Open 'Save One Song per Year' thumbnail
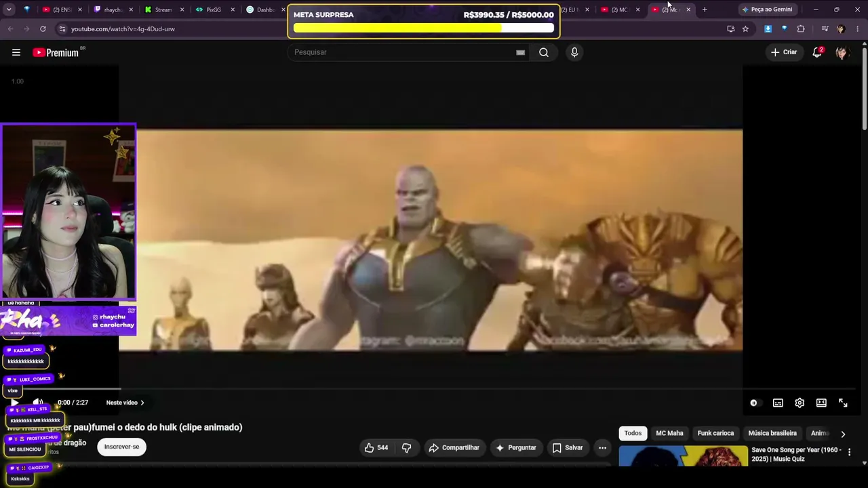868x488 pixels. click(683, 456)
